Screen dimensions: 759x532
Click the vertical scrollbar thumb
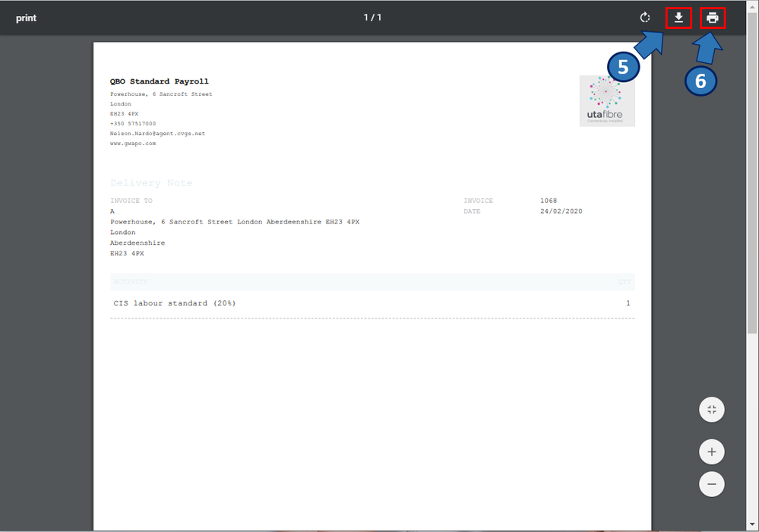(751, 173)
